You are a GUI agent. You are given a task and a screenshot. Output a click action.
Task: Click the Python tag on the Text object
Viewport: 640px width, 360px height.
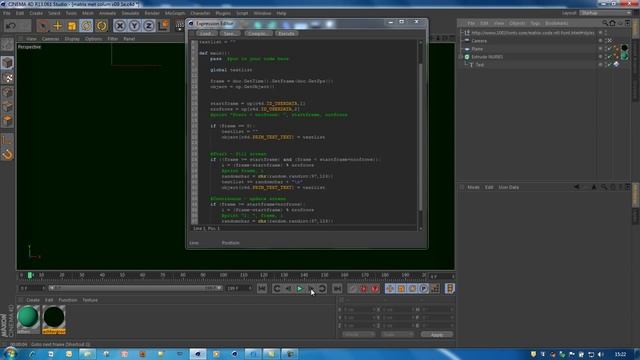click(x=616, y=64)
